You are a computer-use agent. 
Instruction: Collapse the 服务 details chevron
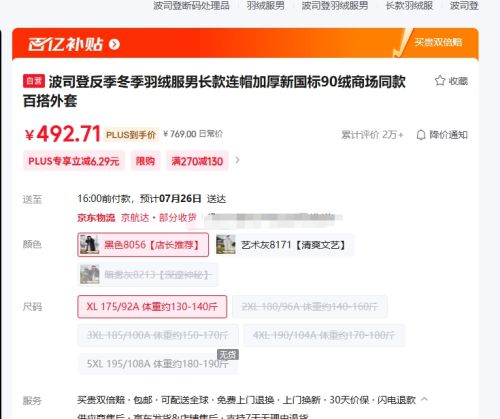coord(424,399)
